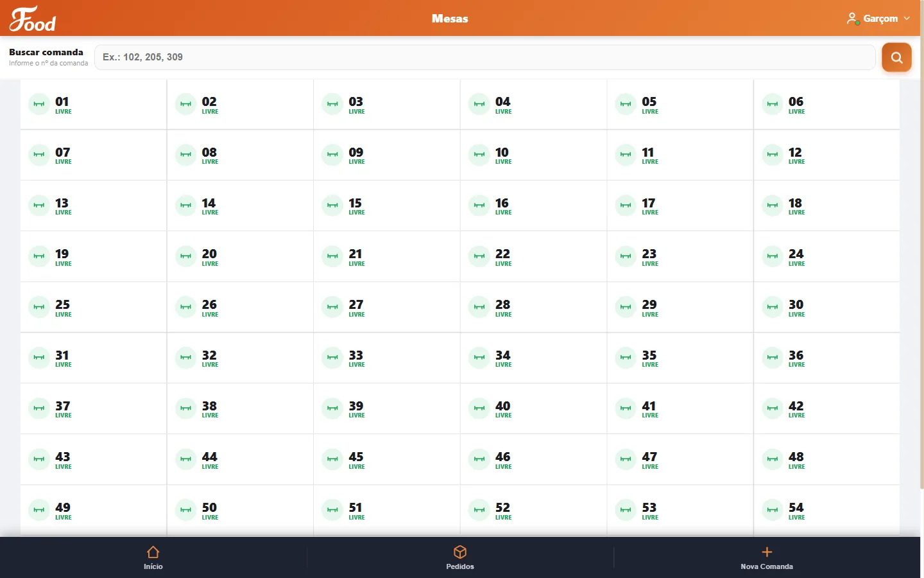924x578 pixels.
Task: Click table icon of mesa 01
Action: click(39, 104)
